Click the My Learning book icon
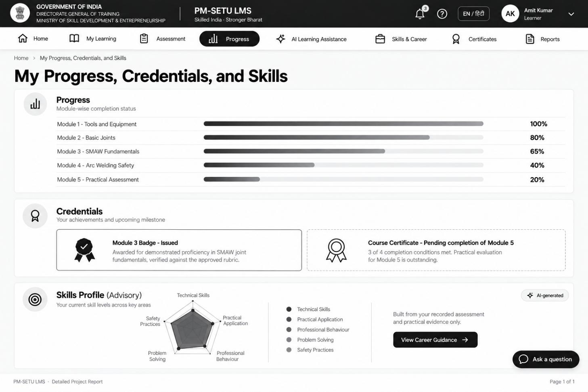Screen dimensions: 588x392 pyautogui.click(x=74, y=39)
